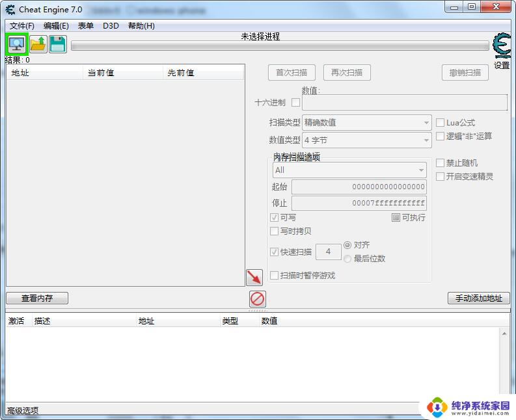Open settings via Cheat Engine logo
This screenshot has height=420, width=516.
(x=502, y=47)
